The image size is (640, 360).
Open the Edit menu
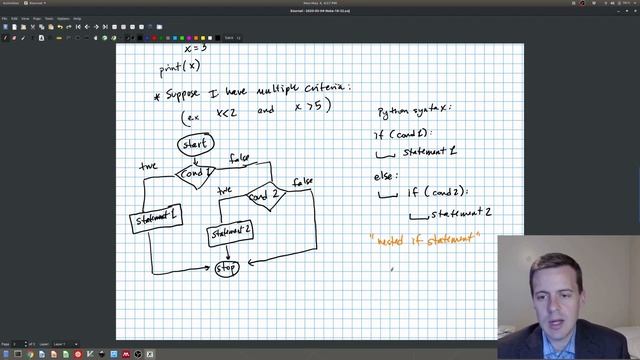[x=14, y=18]
